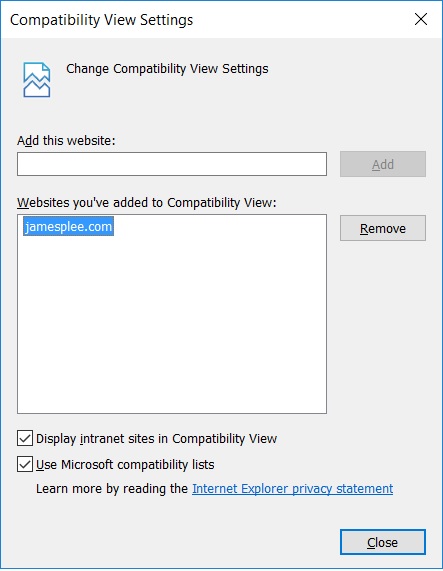This screenshot has width=443, height=571.
Task: Toggle the Use Microsoft compatibility lists checkbox
Action: tap(25, 464)
